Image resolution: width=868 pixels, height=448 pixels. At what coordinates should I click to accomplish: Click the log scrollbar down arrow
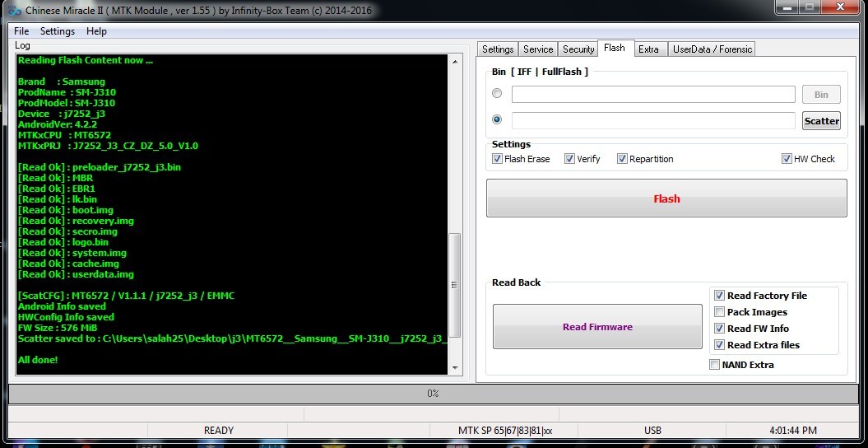(454, 367)
